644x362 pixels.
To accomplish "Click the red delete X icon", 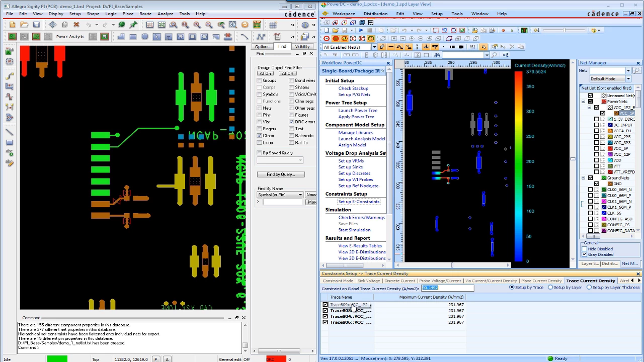I will coord(76,25).
